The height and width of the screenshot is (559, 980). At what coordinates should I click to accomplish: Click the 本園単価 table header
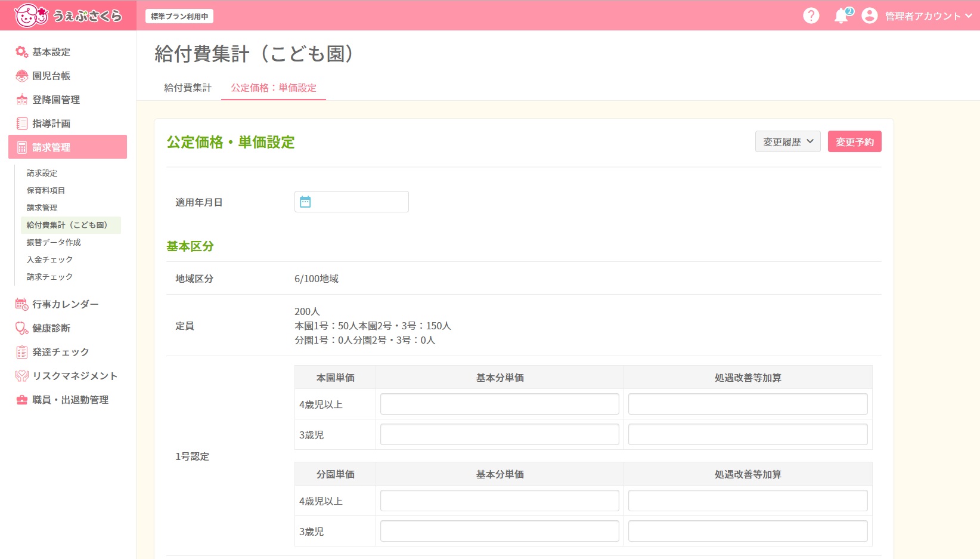335,378
